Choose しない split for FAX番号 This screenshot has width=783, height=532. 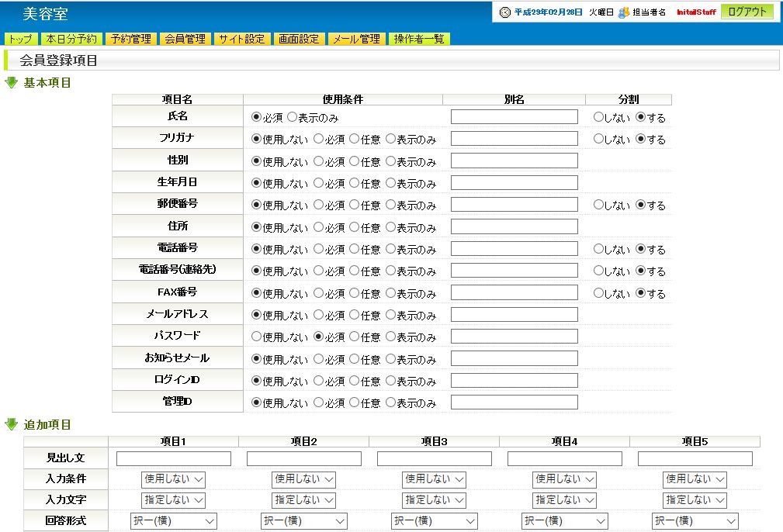pos(598,293)
